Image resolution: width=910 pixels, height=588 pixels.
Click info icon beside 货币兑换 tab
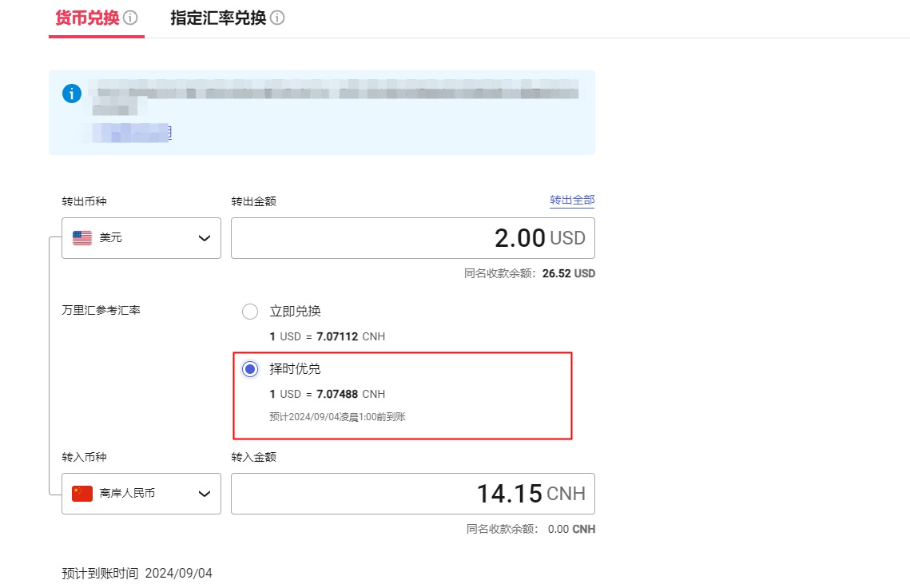[130, 18]
